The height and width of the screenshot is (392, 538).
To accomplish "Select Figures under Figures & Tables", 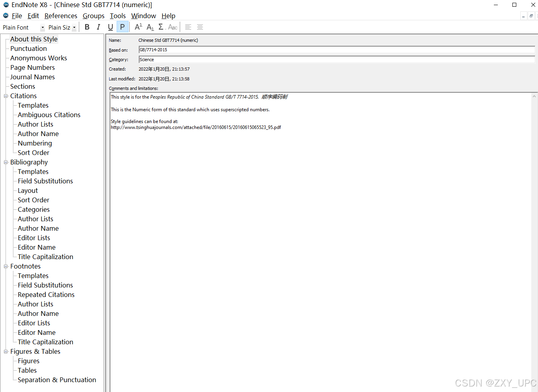I will 28,361.
